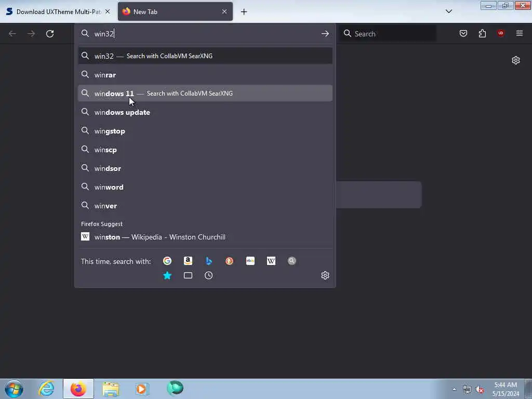
Task: Choose the wingstop suggestion
Action: point(205,131)
